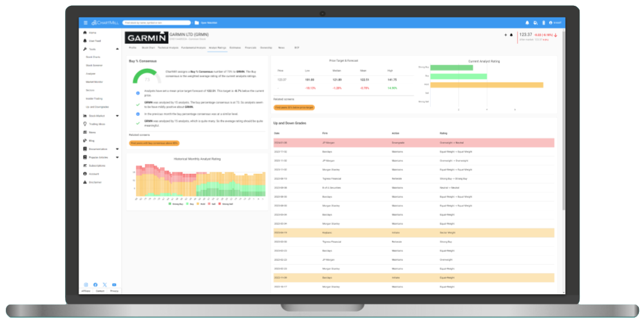Viewport: 644px width, 331px height.
Task: Switch to the Profile tab
Action: click(x=133, y=48)
